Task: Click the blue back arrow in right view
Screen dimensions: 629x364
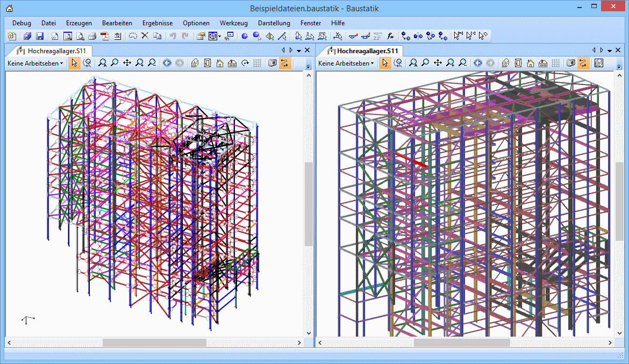Action: pos(477,63)
